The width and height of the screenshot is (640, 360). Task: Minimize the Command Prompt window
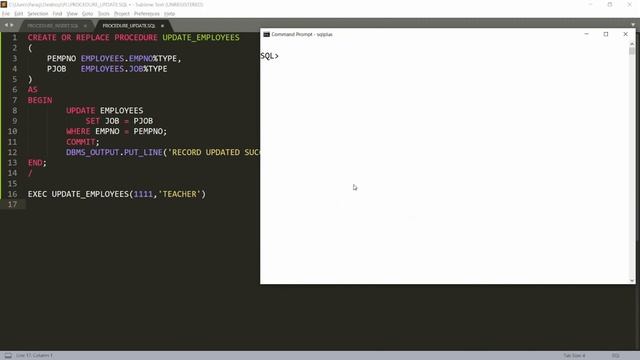pyautogui.click(x=586, y=34)
